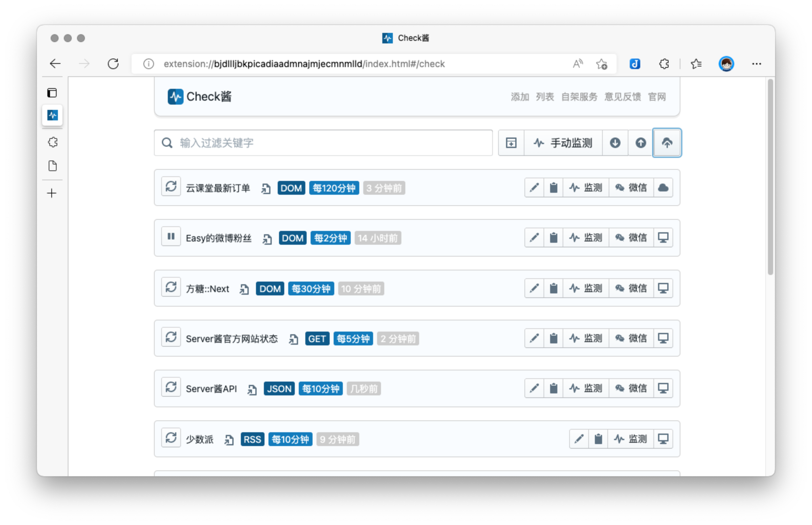Resume paused Easy的微博粉丝 task
Image resolution: width=812 pixels, height=525 pixels.
171,236
